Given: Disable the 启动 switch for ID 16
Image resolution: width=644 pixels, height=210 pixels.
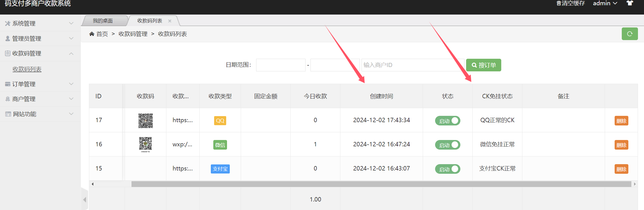Looking at the screenshot, I should click(x=447, y=145).
